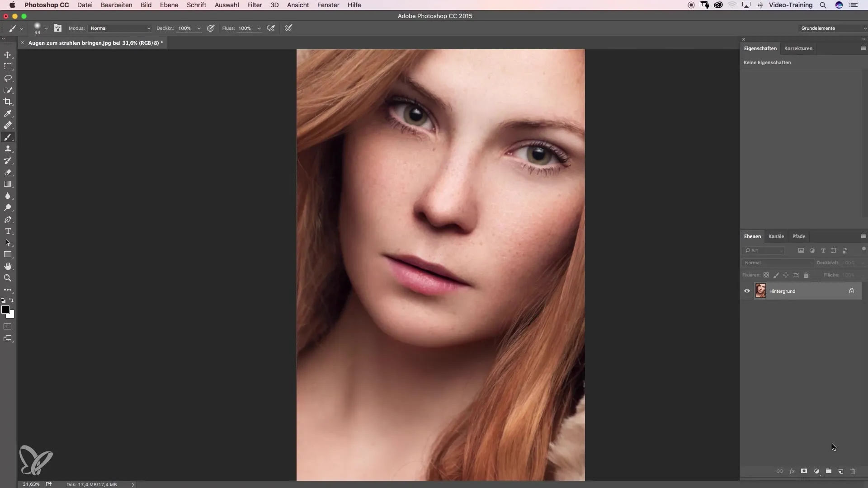
Task: Create a new layer icon
Action: point(841,471)
